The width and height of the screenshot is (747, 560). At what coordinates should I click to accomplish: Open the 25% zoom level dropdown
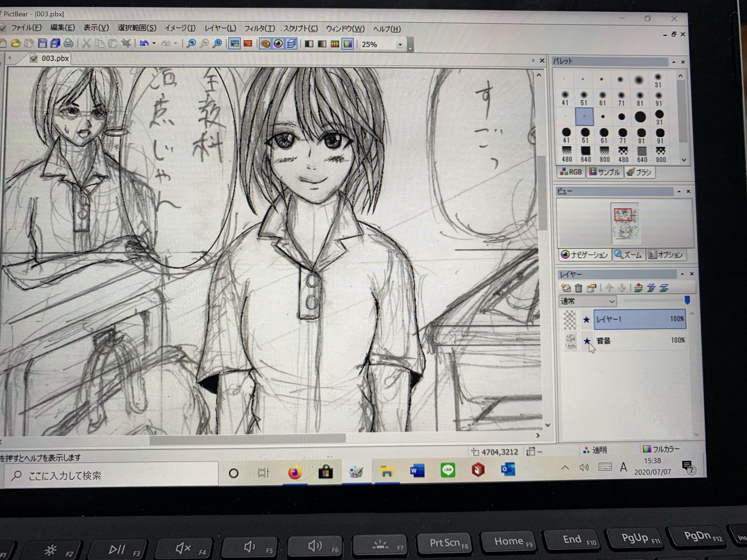(x=400, y=45)
